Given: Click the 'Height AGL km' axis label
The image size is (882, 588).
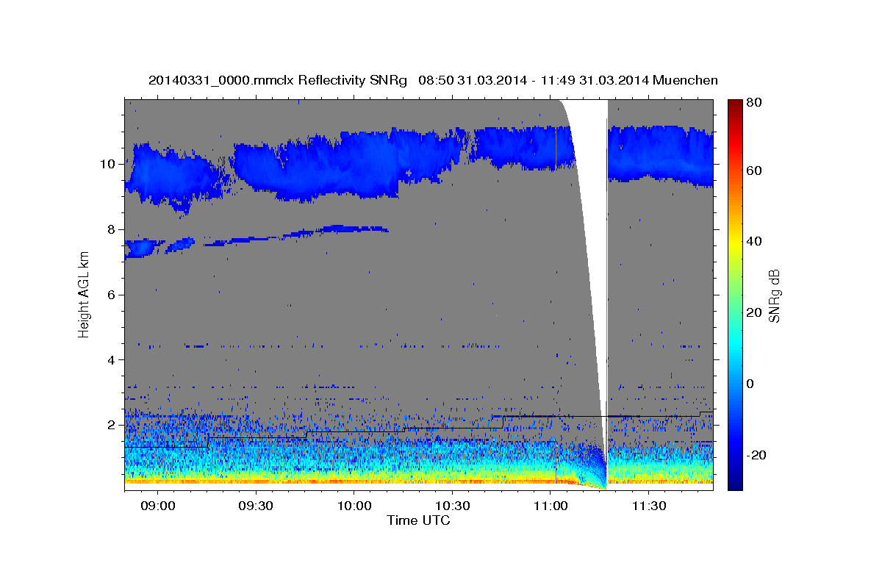Looking at the screenshot, I should pos(84,295).
